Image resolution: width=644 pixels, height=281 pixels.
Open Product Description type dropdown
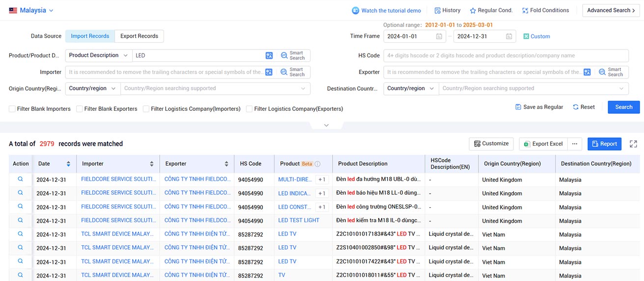coord(99,55)
